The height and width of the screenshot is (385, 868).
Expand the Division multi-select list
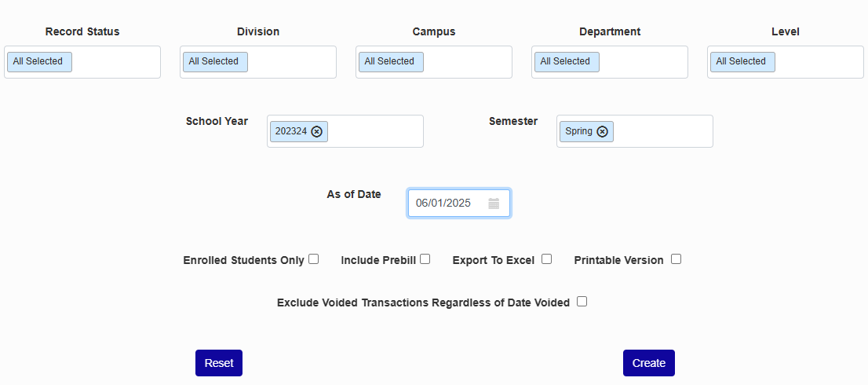pos(290,62)
